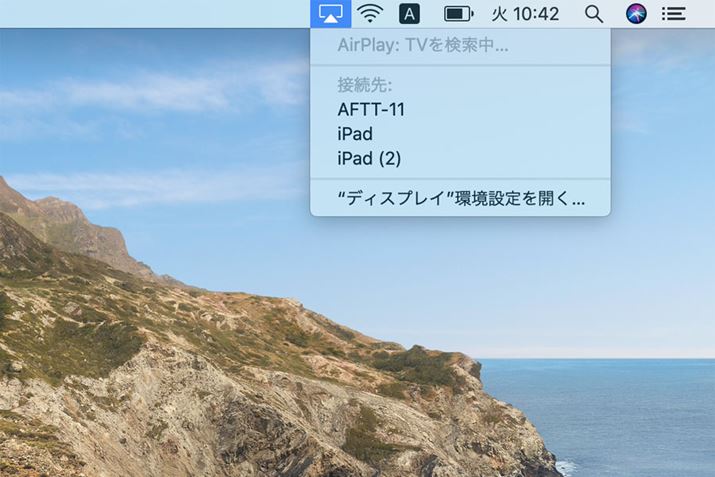Open Spotlight search magnifier

click(x=594, y=14)
